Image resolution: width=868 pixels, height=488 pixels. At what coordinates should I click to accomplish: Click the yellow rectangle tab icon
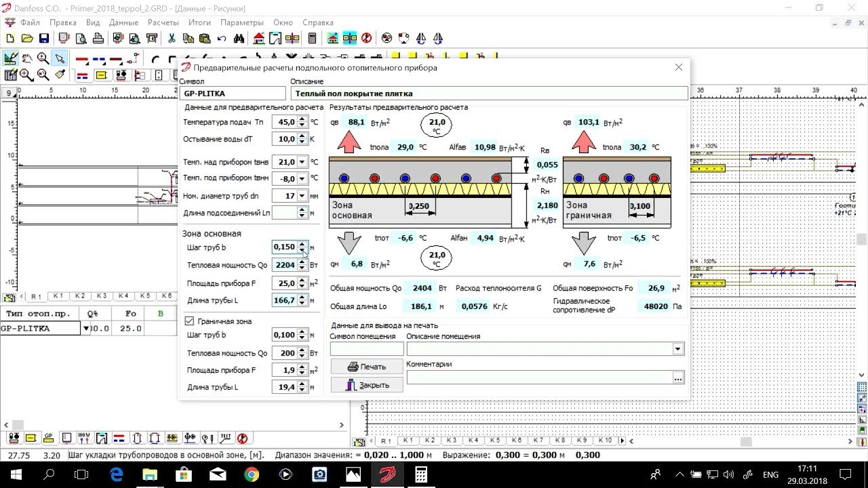(102, 75)
